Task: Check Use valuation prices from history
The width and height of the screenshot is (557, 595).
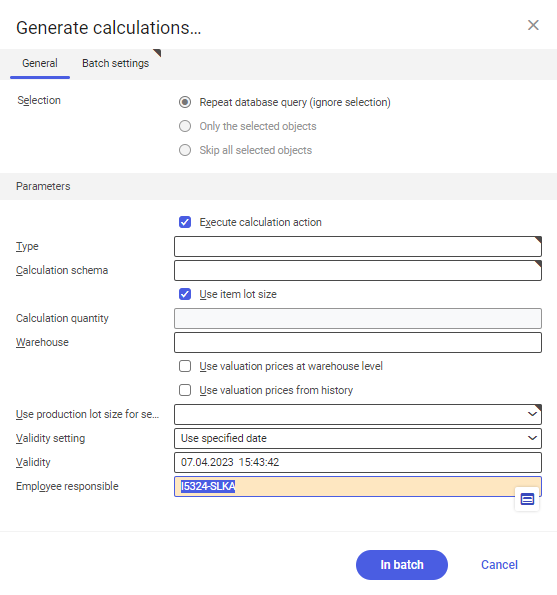Action: coord(185,390)
